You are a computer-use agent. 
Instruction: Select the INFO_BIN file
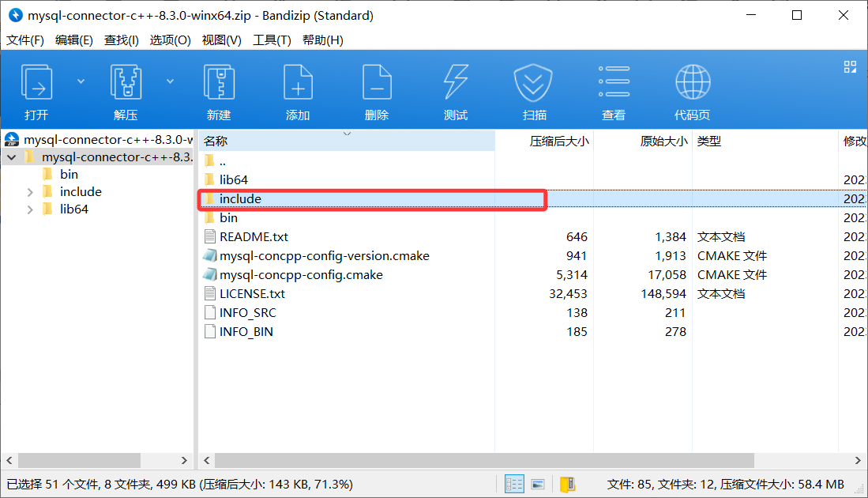[x=533, y=332]
